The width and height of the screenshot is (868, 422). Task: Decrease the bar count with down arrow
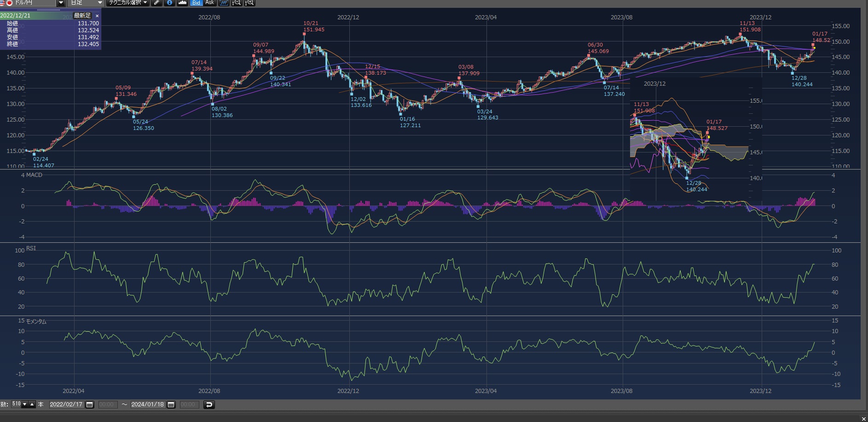tap(25, 404)
